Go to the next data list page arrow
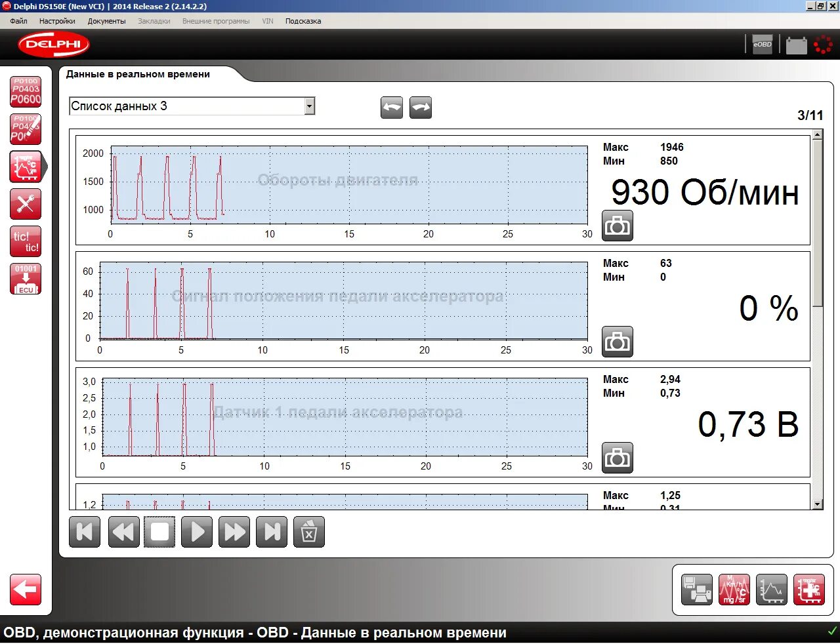Image resolution: width=840 pixels, height=644 pixels. tap(421, 108)
